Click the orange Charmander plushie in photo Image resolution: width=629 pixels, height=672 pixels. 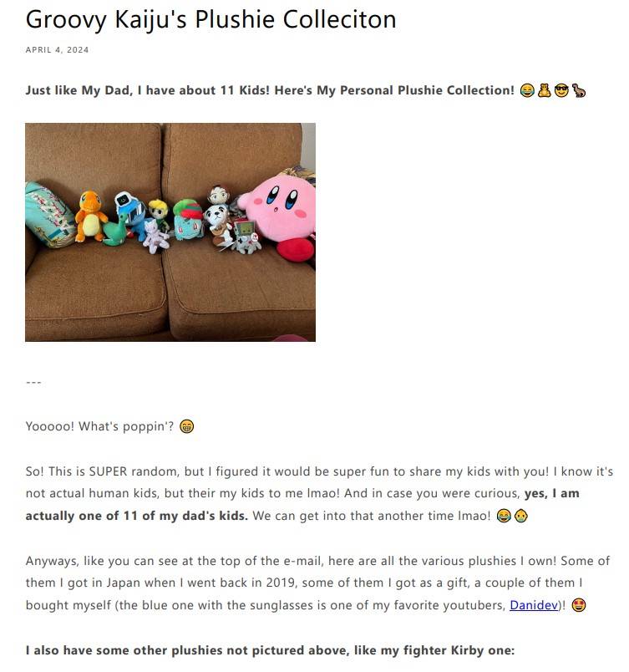[x=90, y=216]
